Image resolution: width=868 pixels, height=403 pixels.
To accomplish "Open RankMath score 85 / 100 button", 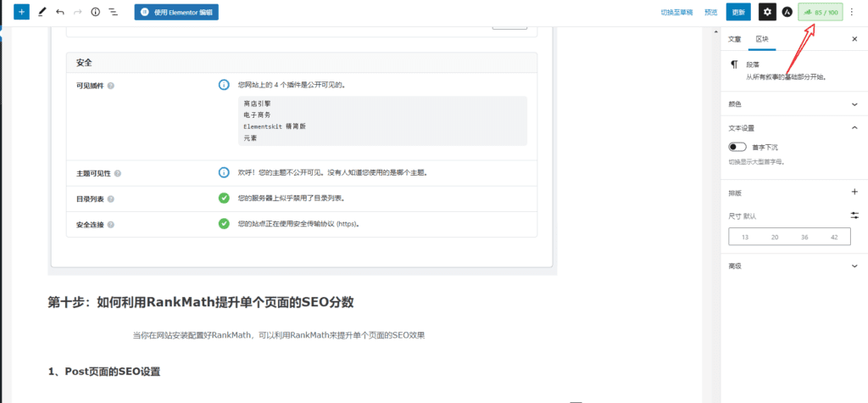I will click(x=821, y=12).
